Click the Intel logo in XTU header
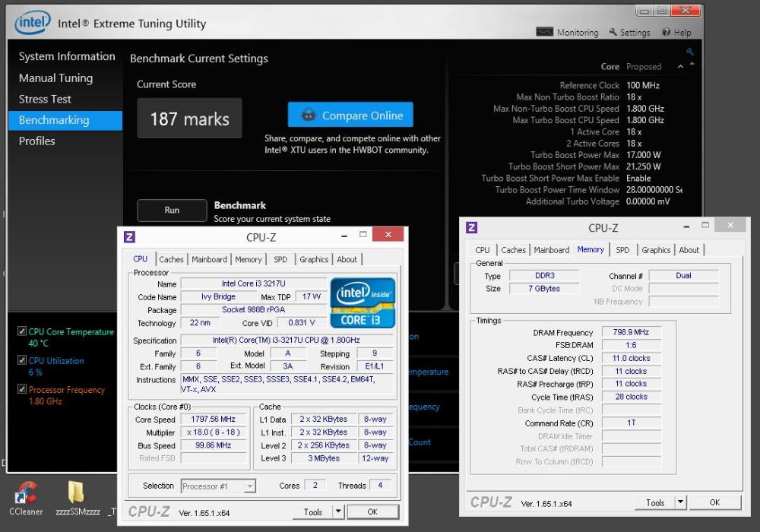The width and height of the screenshot is (760, 532). coord(33,23)
